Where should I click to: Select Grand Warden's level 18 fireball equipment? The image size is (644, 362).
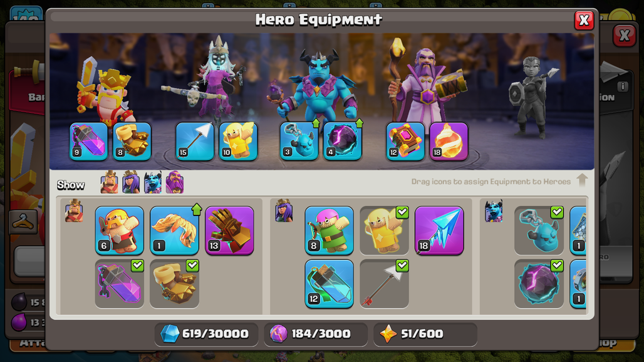click(x=449, y=141)
